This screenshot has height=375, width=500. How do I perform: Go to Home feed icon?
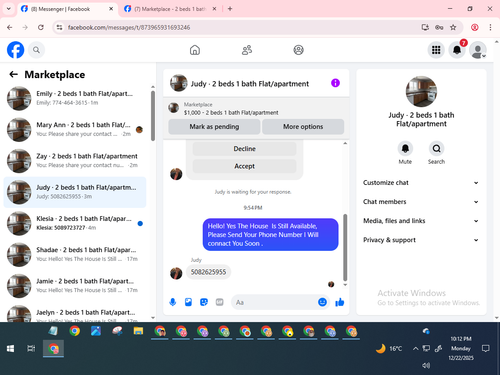(x=195, y=50)
